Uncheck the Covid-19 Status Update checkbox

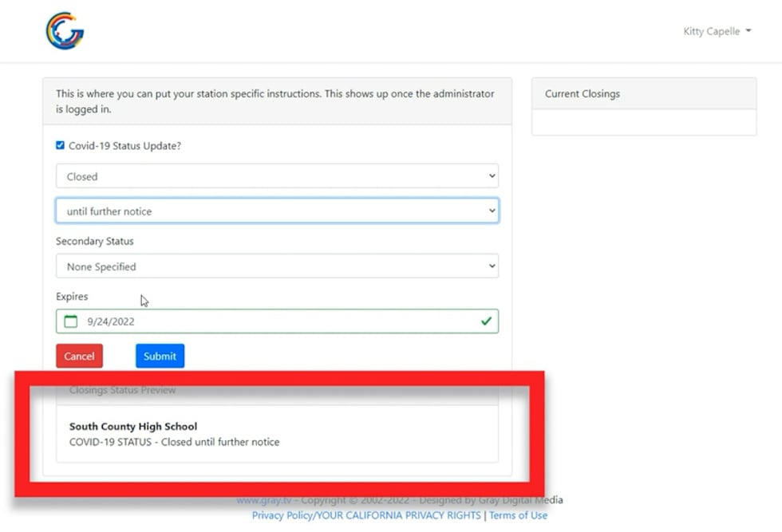click(x=60, y=146)
